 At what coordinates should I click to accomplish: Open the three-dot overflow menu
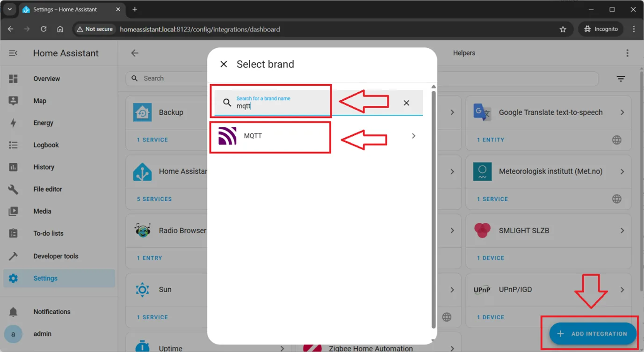pyautogui.click(x=627, y=53)
